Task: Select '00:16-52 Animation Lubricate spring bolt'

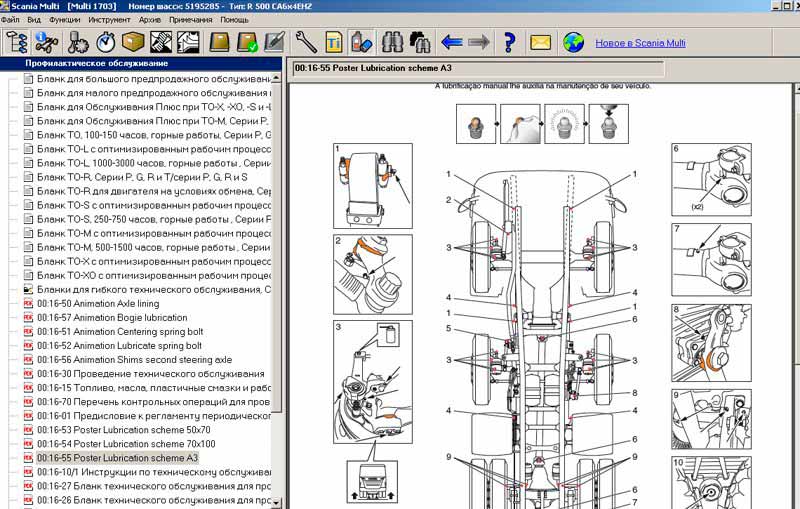Action: [119, 345]
